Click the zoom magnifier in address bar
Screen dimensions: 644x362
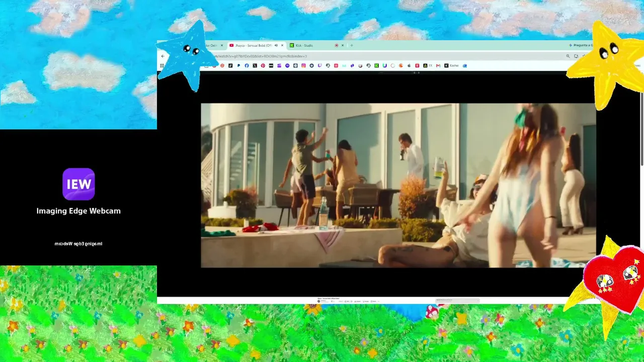click(x=568, y=56)
